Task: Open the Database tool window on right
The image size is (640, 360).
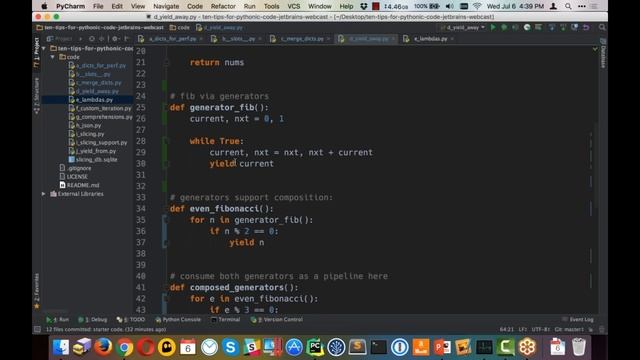Action: (x=603, y=53)
